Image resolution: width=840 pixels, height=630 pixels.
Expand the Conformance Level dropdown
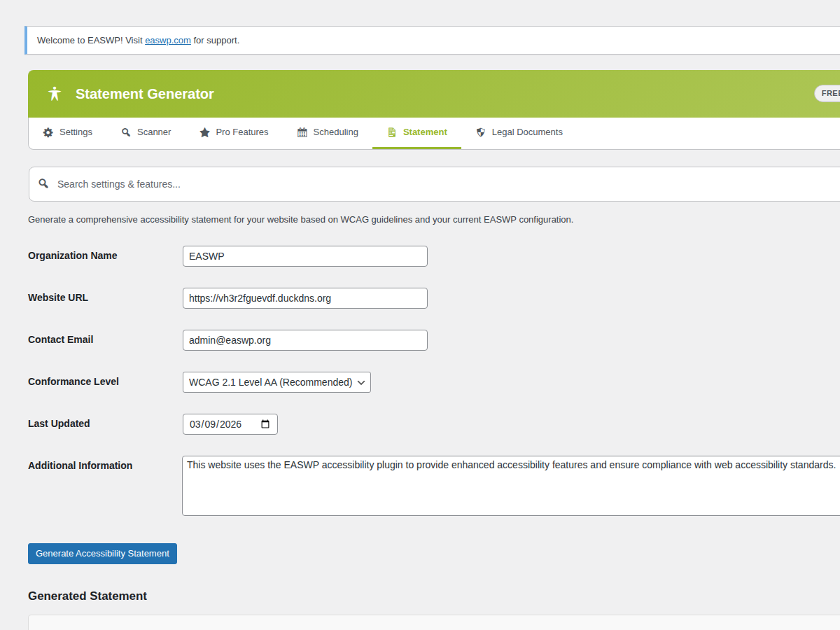click(276, 382)
